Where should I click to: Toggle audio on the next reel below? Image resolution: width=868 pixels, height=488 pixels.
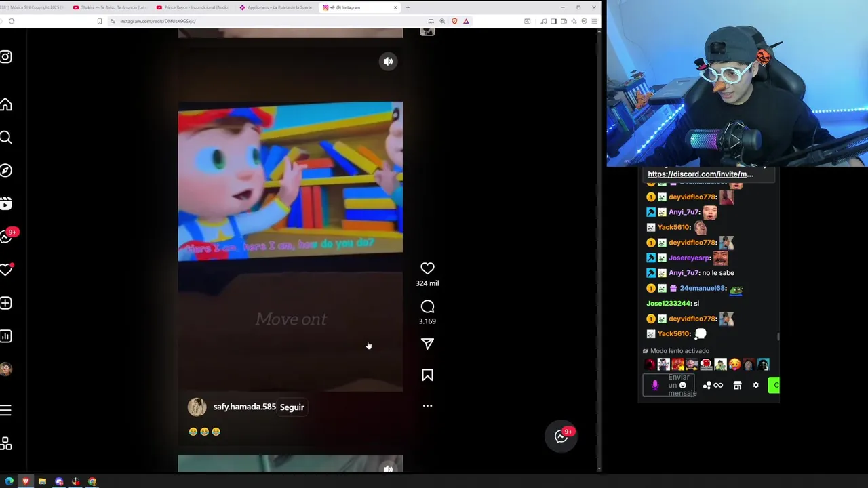pyautogui.click(x=388, y=468)
